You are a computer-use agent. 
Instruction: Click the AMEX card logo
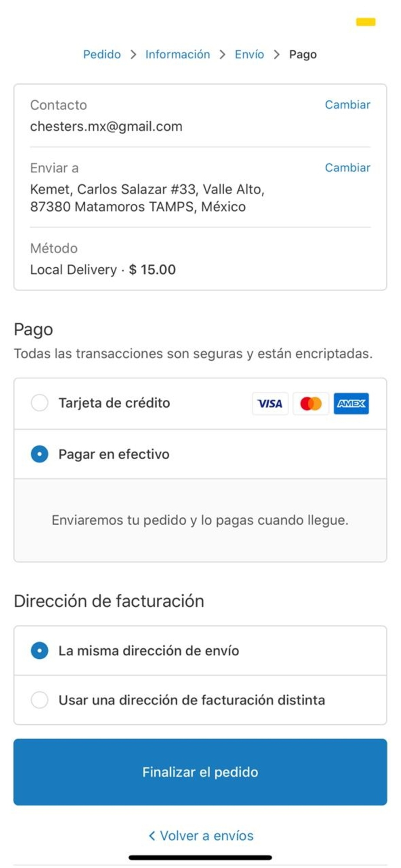(x=351, y=404)
